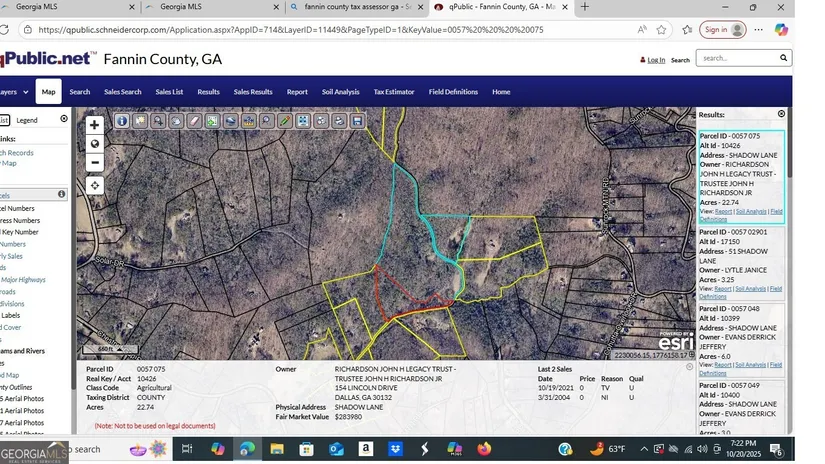Open the Parcels layer info icon

pos(61,194)
